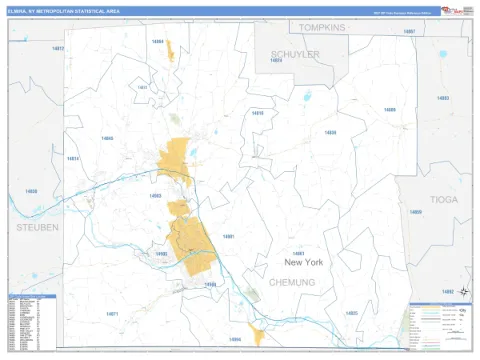
Task: Click ZIP code label 14883
Action: [443, 98]
